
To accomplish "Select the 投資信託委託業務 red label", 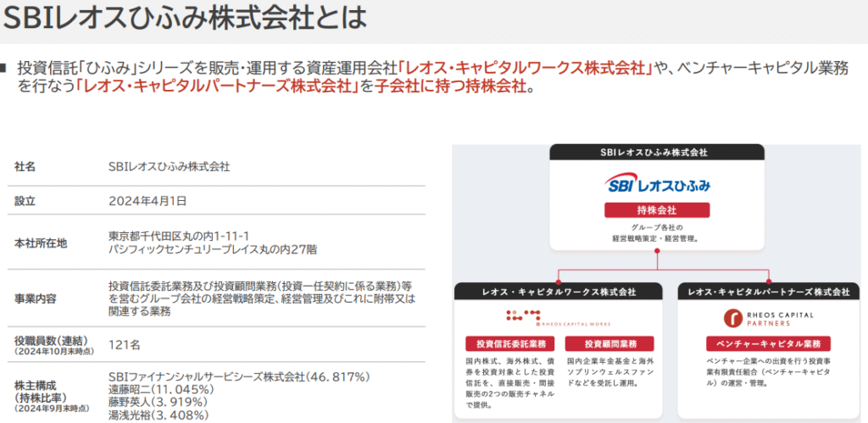I will click(x=510, y=343).
